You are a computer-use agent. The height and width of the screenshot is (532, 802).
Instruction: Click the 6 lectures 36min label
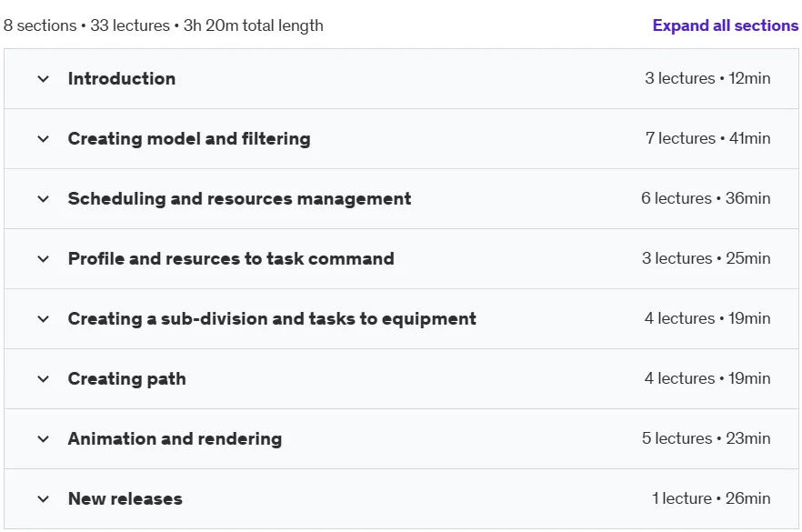(x=706, y=198)
